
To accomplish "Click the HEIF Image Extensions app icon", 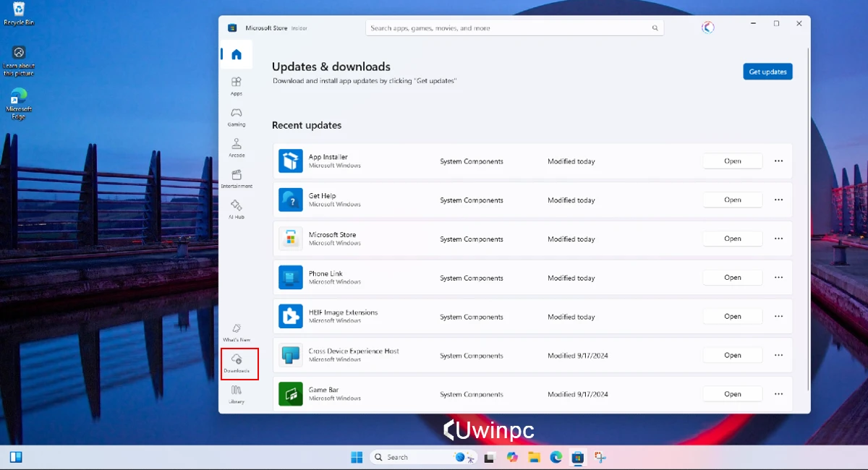I will pyautogui.click(x=291, y=317).
